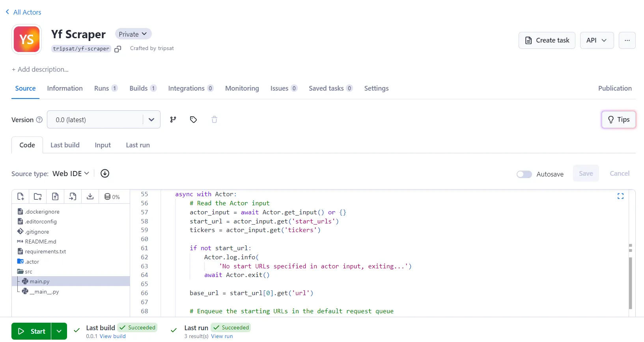Toggle the Autosave switch

coord(524,174)
